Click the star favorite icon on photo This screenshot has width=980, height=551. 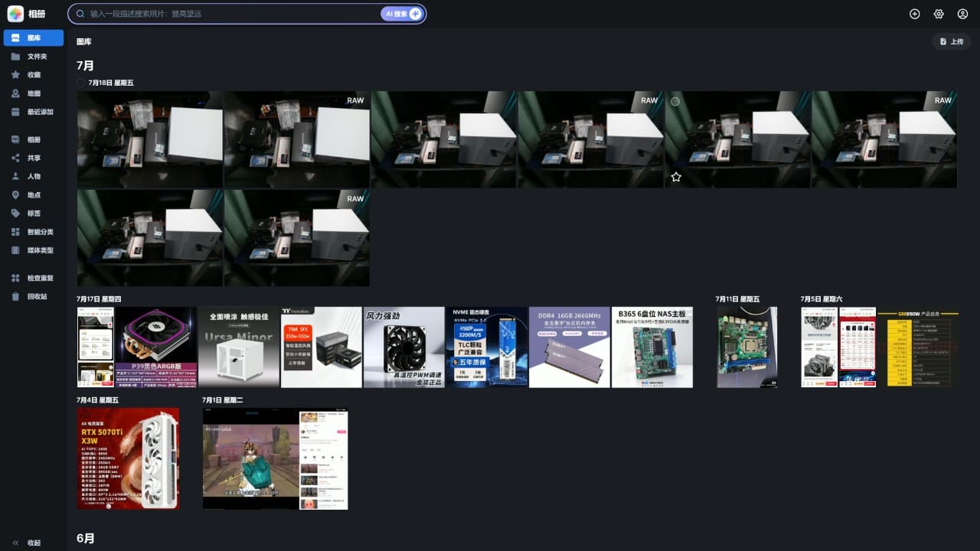point(676,177)
